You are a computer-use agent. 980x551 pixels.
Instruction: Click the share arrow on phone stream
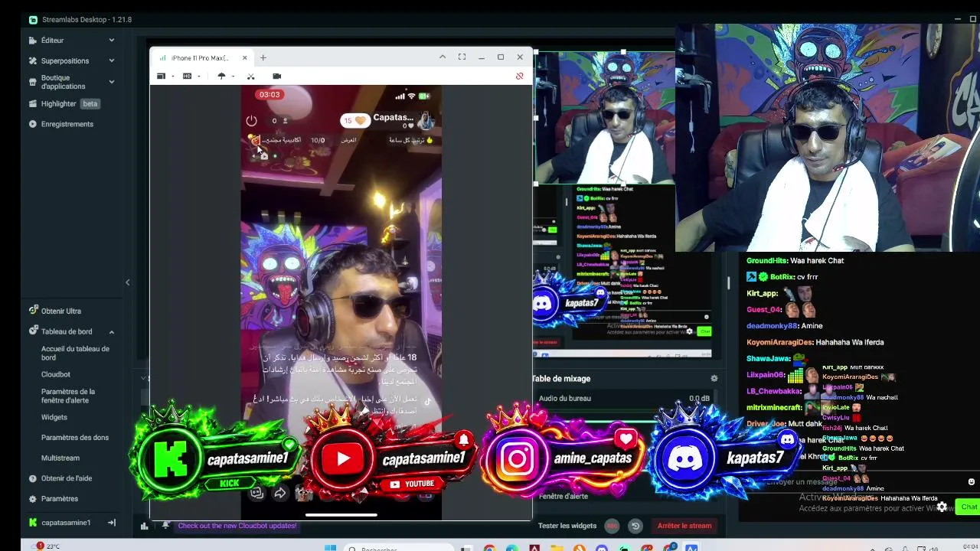coord(280,494)
